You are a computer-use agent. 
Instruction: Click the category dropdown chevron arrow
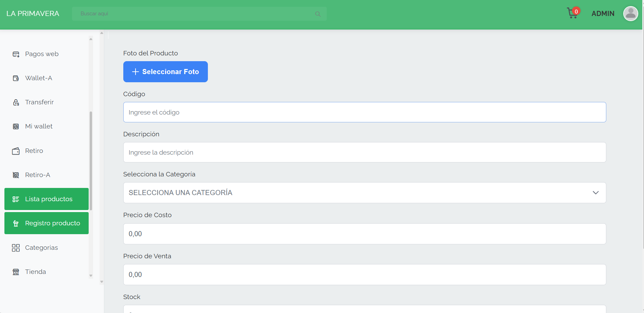595,193
